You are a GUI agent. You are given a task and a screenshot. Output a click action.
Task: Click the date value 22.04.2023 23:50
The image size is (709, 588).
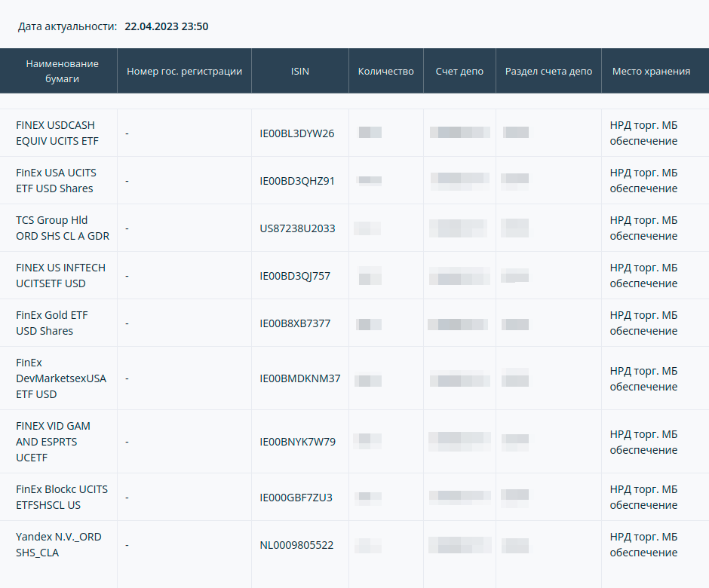point(166,26)
